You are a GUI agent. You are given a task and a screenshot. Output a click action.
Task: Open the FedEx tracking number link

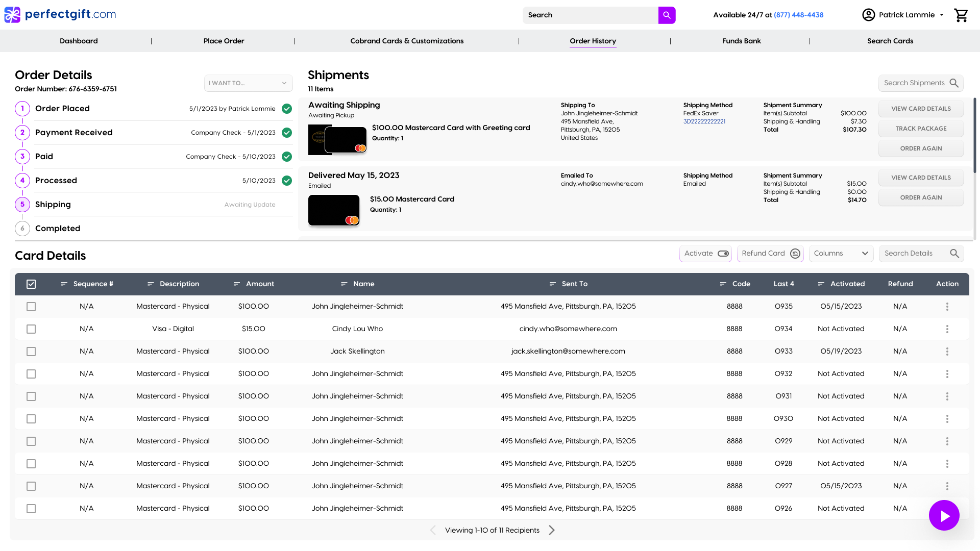704,121
